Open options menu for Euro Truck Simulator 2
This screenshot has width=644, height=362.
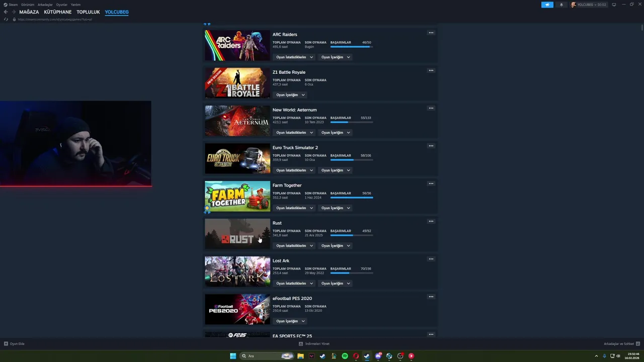pos(431,146)
